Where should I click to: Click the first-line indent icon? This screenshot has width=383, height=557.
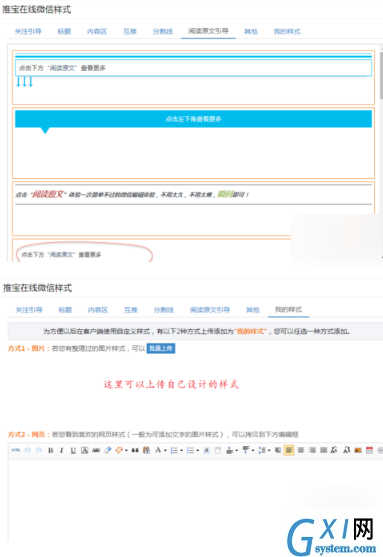coord(278,450)
